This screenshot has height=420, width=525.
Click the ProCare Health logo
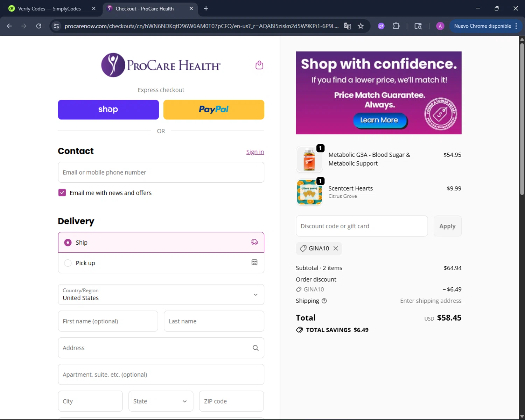161,65
